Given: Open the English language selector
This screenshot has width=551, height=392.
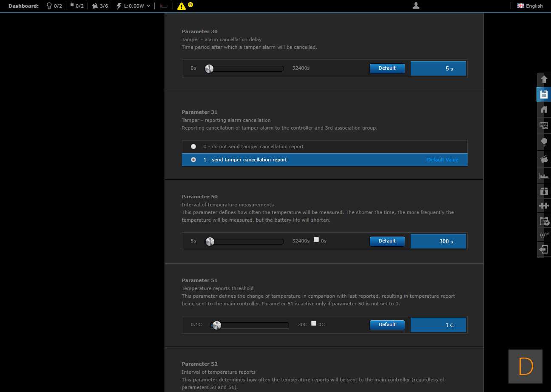Looking at the screenshot, I should point(530,6).
